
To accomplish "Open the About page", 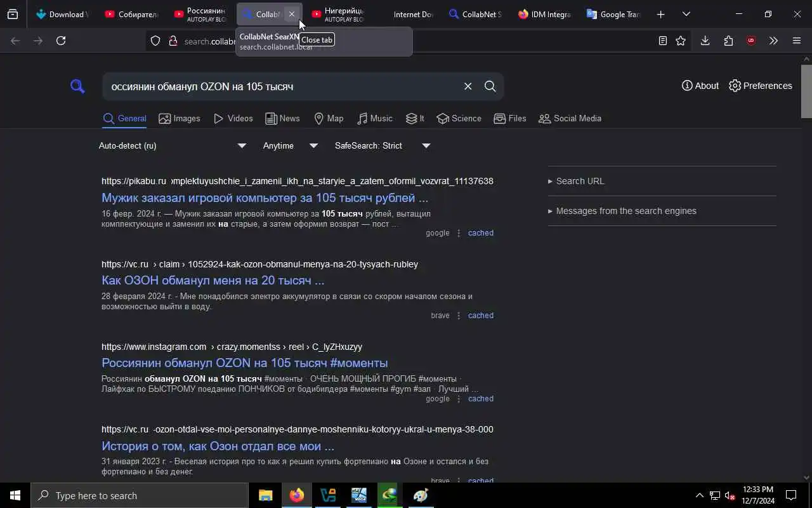I will (700, 86).
